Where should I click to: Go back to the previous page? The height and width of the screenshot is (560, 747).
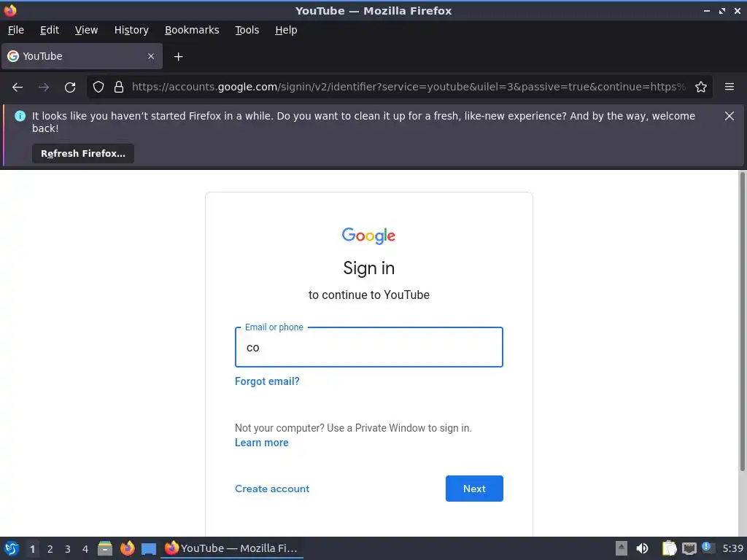[18, 87]
